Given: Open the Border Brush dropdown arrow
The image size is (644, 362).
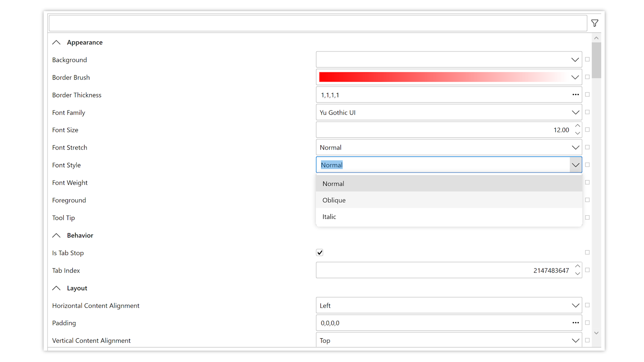Looking at the screenshot, I should (575, 77).
